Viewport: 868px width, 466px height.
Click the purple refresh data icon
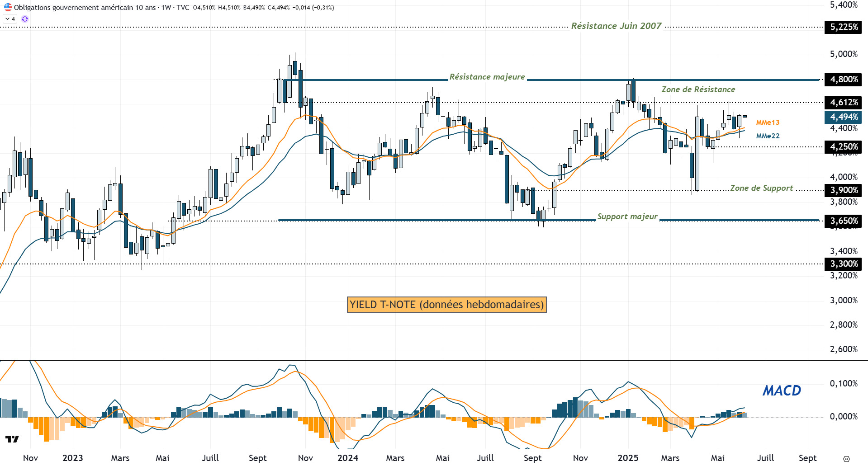25,19
